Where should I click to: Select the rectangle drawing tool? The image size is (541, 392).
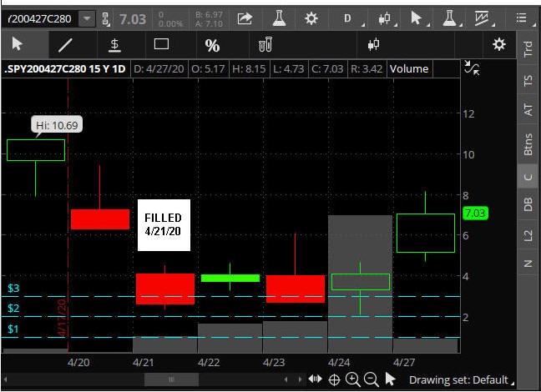(x=161, y=44)
